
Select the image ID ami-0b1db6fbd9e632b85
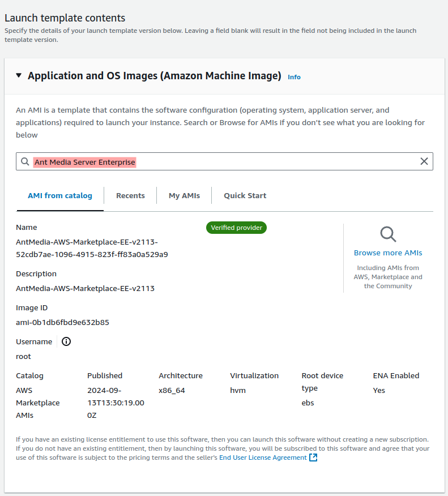62,322
